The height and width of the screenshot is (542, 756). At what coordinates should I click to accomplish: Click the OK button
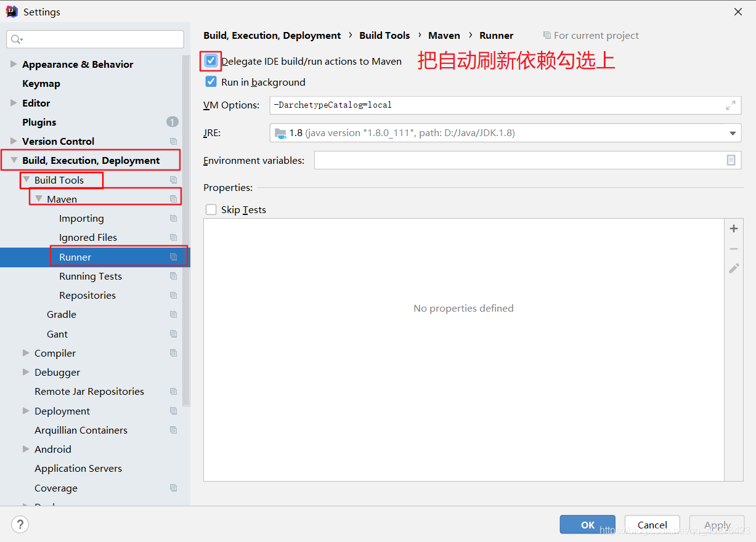(x=588, y=525)
